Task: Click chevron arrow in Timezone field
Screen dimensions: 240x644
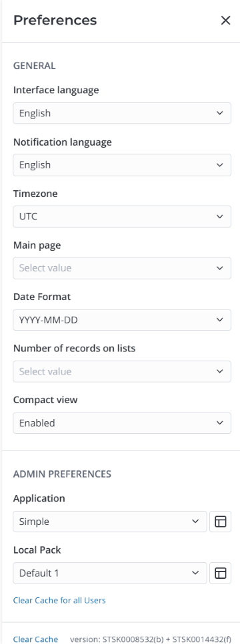Action: coord(220,216)
